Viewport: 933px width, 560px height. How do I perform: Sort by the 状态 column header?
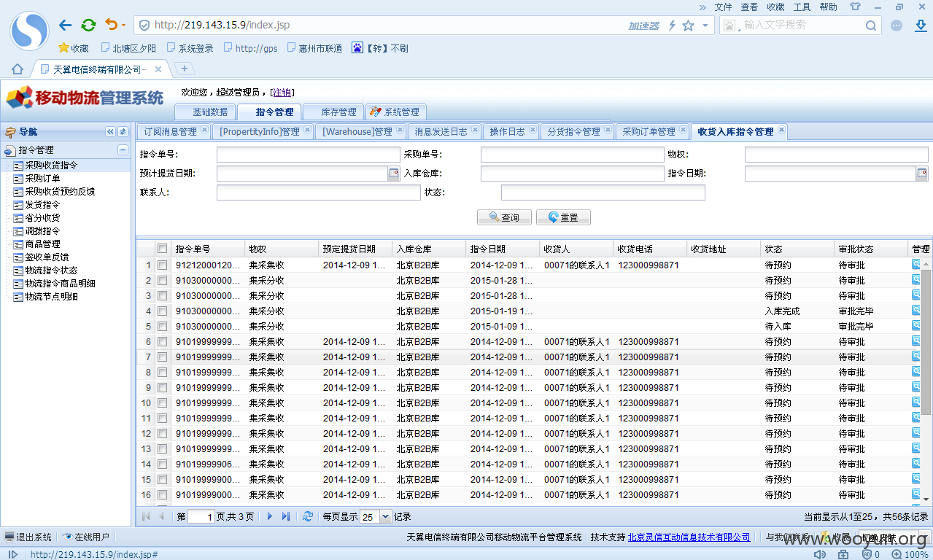coord(797,249)
